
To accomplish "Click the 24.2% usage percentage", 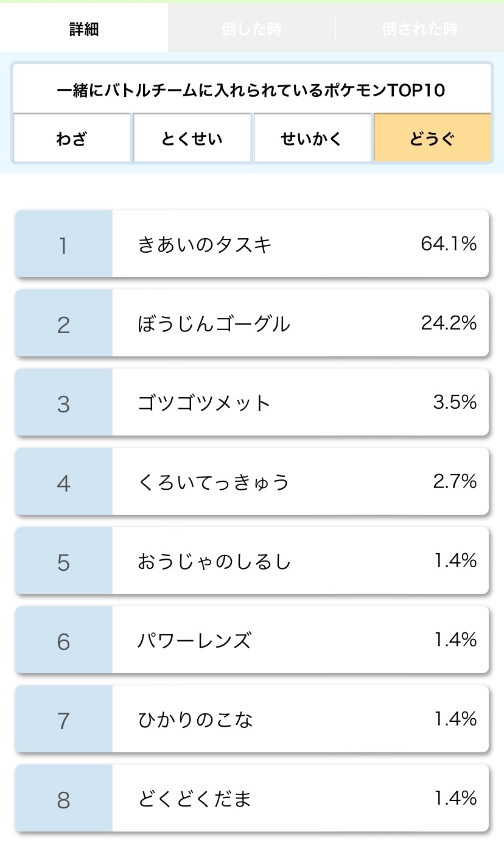I will click(449, 323).
